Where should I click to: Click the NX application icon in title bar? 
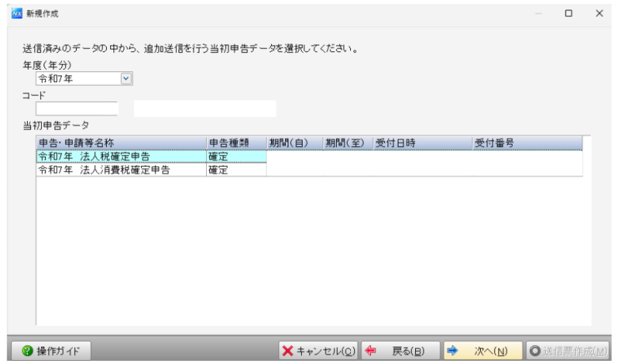(17, 13)
